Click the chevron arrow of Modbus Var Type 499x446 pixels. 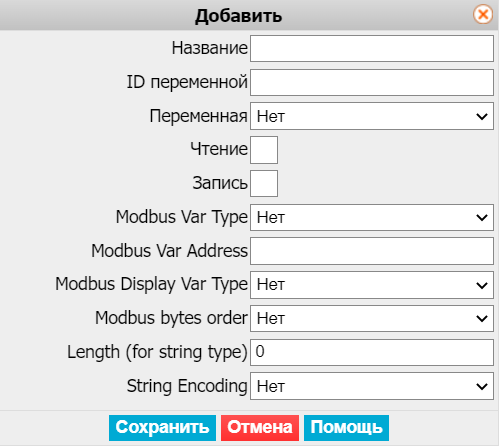pyautogui.click(x=482, y=218)
